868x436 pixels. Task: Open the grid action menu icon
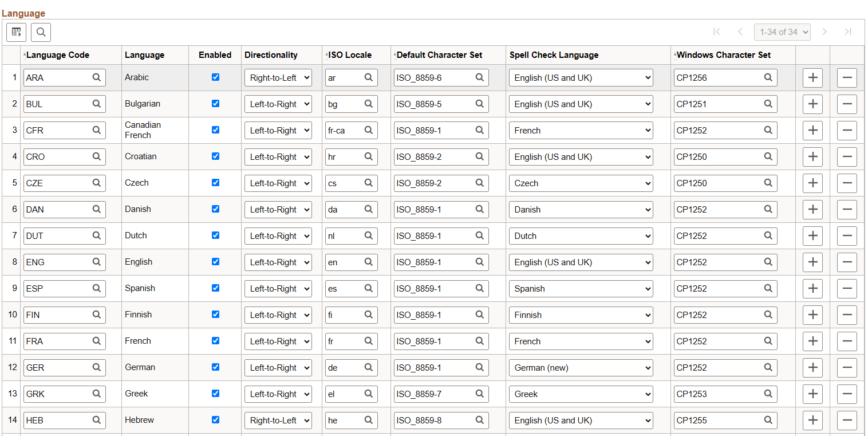coord(16,32)
